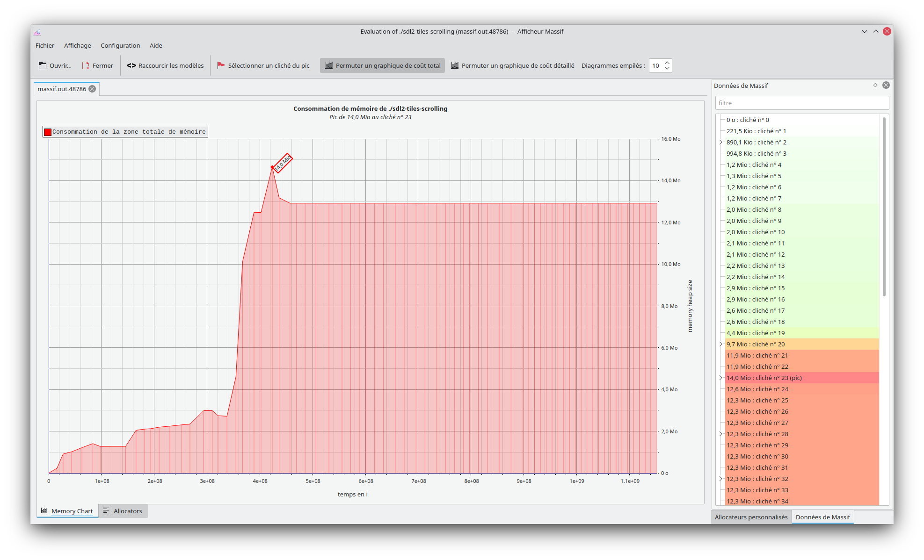Increase stacked diagrams count
This screenshot has height=560, width=924.
(667, 62)
